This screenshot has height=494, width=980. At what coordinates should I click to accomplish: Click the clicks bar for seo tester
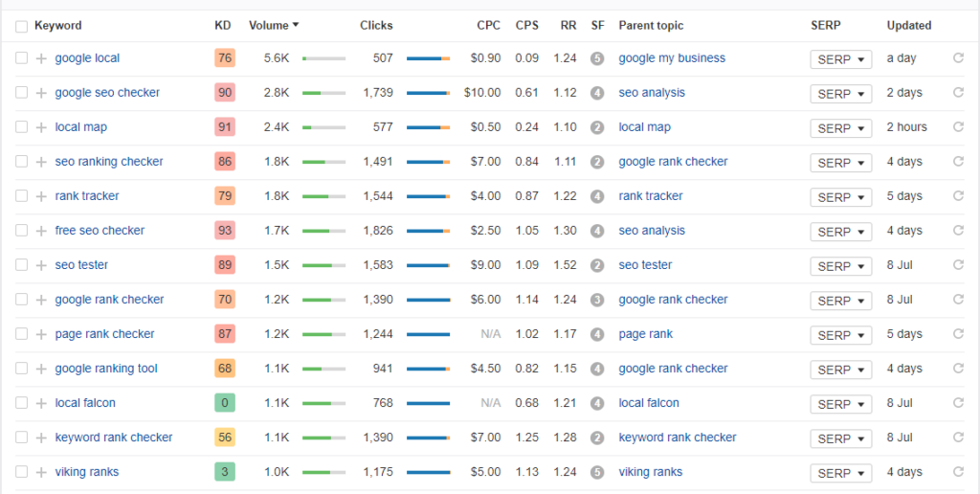(x=428, y=265)
